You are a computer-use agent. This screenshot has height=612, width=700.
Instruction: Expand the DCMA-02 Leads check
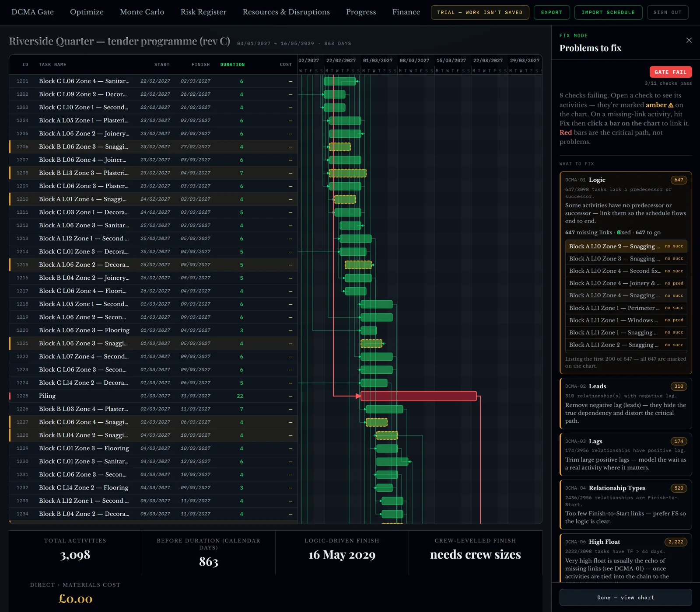pos(626,403)
